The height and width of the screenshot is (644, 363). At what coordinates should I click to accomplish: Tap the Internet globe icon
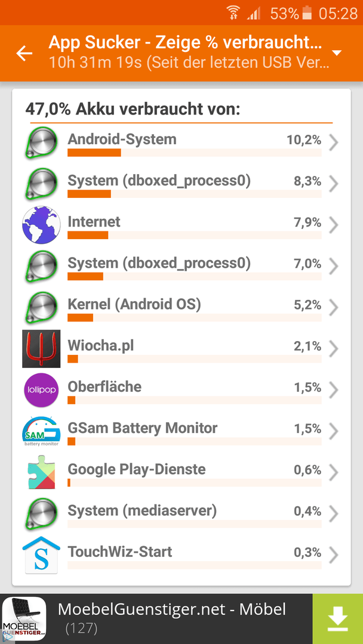pos(41,225)
